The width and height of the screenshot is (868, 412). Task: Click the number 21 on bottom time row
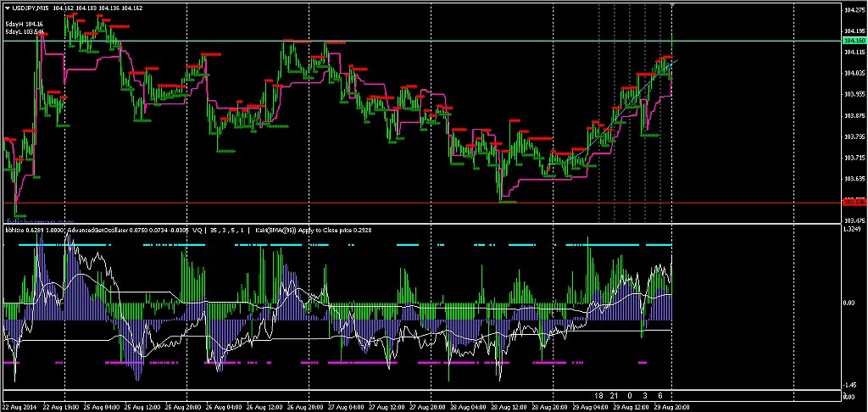coord(615,396)
